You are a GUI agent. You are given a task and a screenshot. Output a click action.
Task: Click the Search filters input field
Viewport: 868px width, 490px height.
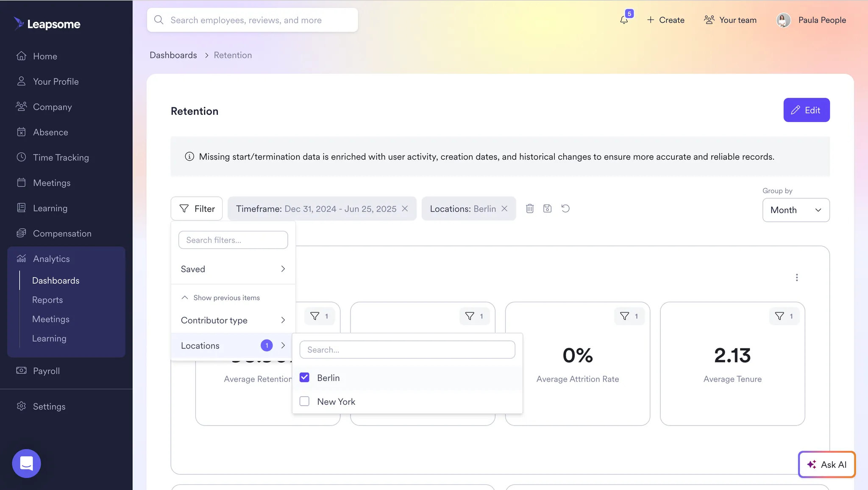point(233,240)
